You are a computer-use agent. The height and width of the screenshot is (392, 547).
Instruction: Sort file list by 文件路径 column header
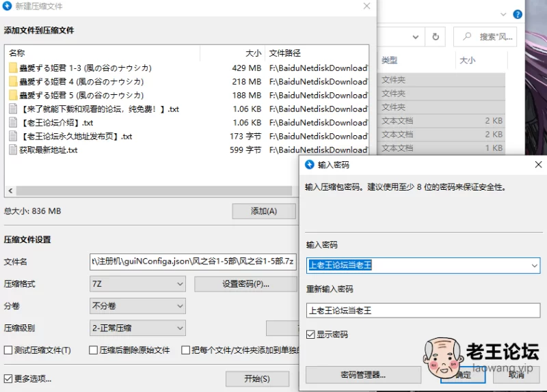point(317,53)
